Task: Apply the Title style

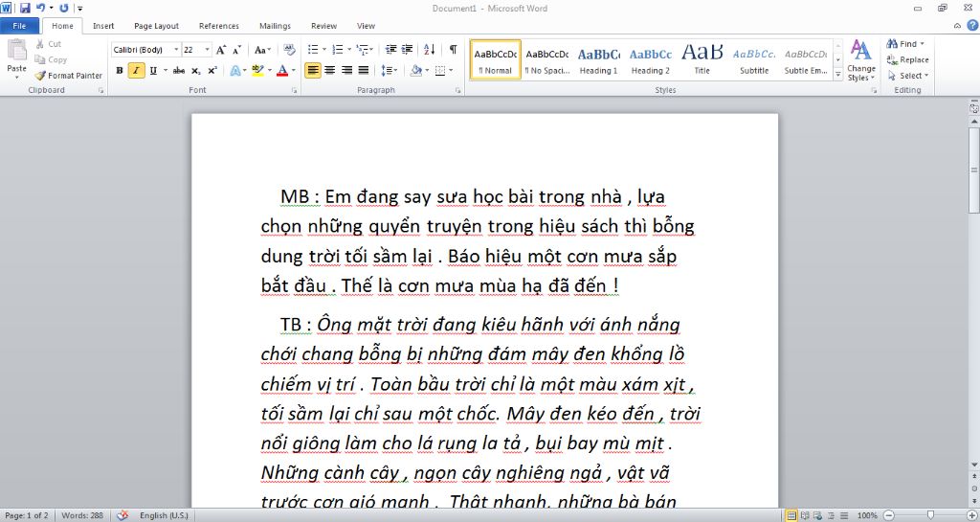Action: 702,60
